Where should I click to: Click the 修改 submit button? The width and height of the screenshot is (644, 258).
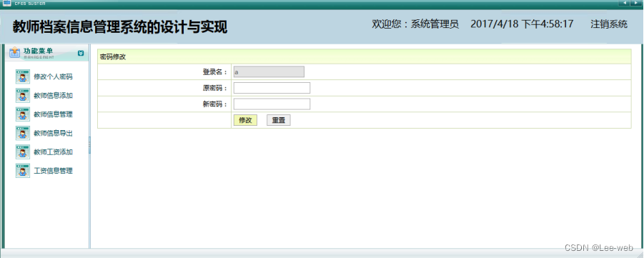[x=245, y=120]
